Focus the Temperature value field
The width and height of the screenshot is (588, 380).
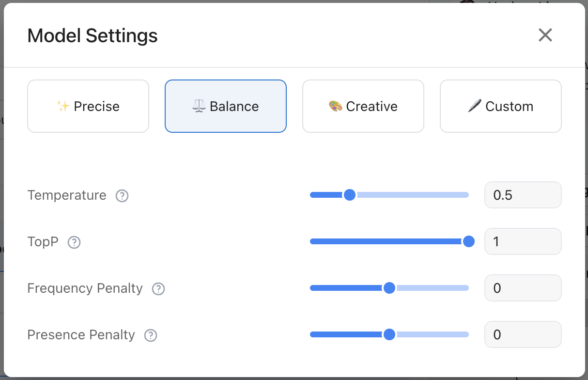click(x=523, y=195)
